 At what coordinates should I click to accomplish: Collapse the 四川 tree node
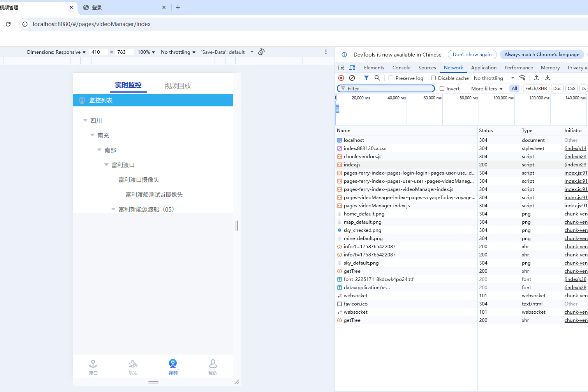coord(85,120)
